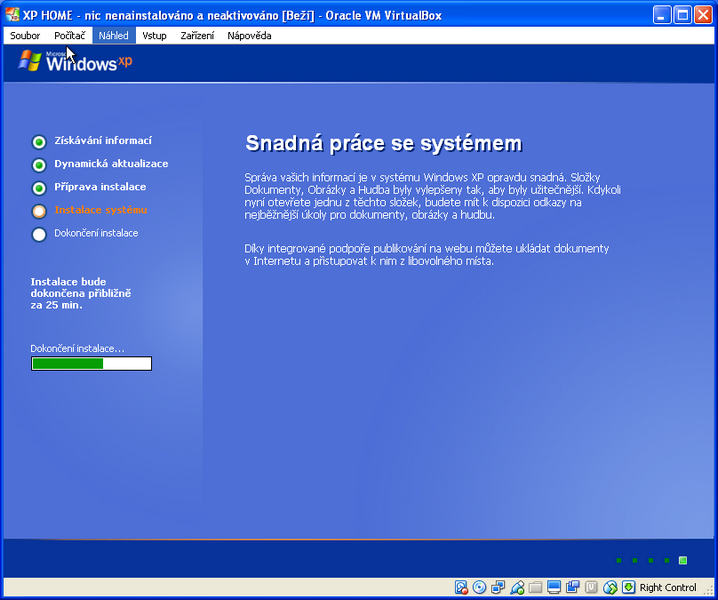
Task: Click the VirtualBox title bar icon
Action: coord(12,15)
